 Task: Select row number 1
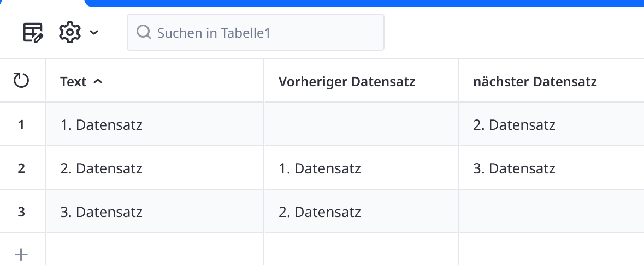[21, 125]
